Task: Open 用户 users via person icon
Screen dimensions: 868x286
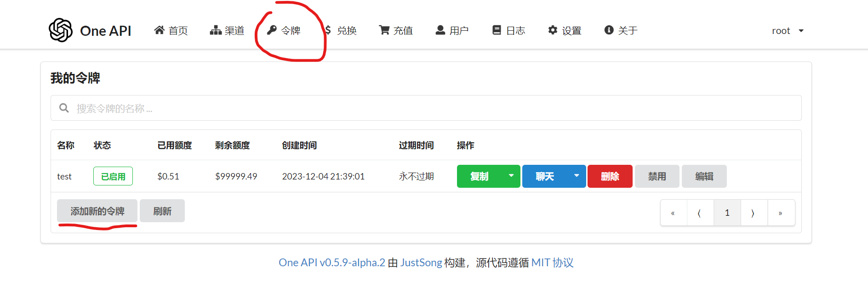Action: click(x=440, y=30)
